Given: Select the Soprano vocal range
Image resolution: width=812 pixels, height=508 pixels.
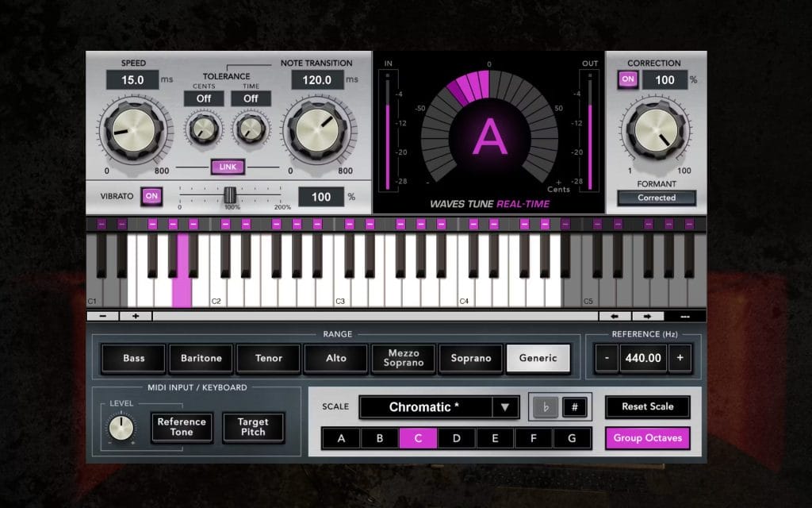Looking at the screenshot, I should pos(471,358).
